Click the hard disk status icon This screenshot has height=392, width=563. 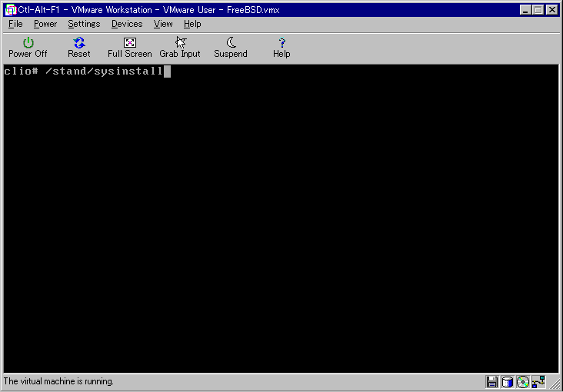coord(507,381)
